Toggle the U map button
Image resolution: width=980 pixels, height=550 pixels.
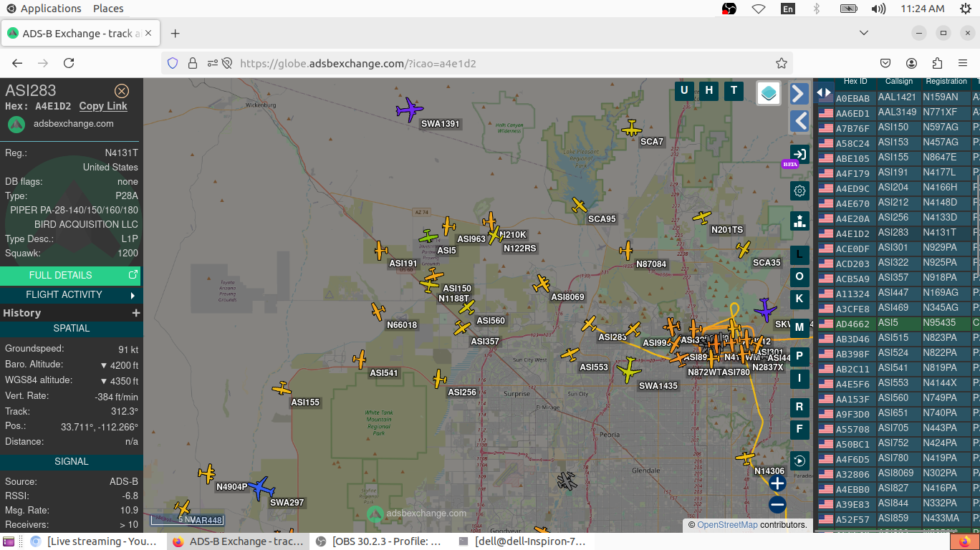pyautogui.click(x=684, y=90)
